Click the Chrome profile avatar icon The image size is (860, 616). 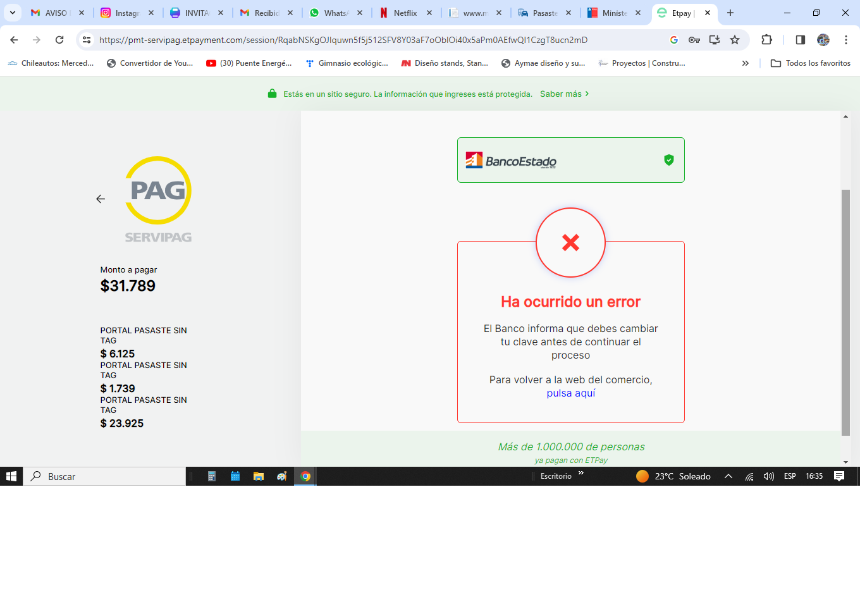823,39
